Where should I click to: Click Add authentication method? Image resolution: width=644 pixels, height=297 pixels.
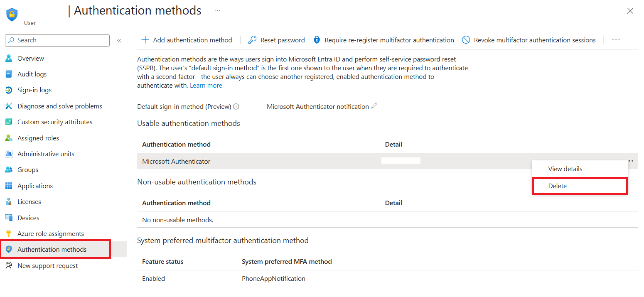(x=187, y=40)
